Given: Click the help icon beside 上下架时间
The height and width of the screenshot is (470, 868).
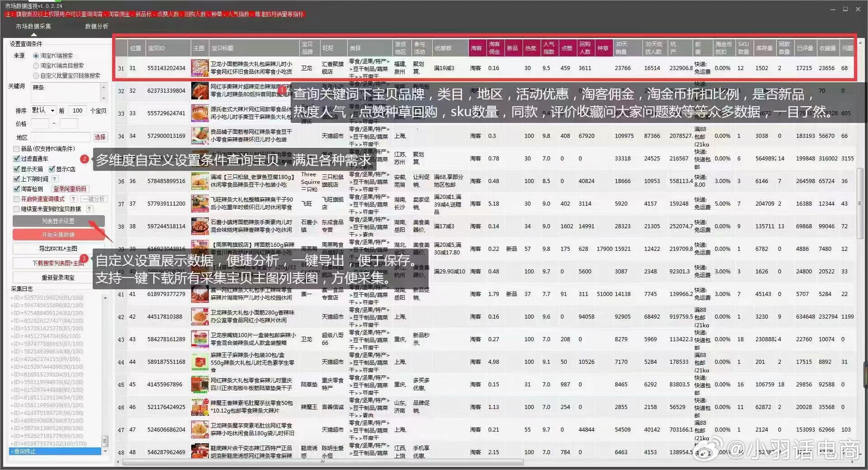Looking at the screenshot, I should [x=54, y=179].
